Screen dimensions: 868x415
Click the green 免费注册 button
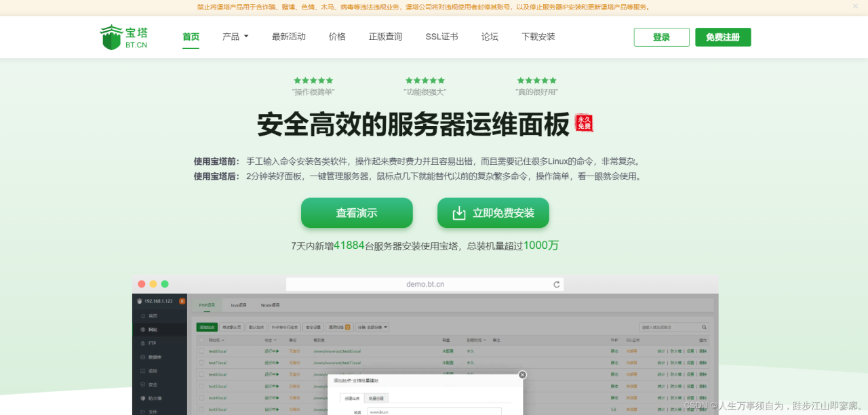click(x=723, y=37)
